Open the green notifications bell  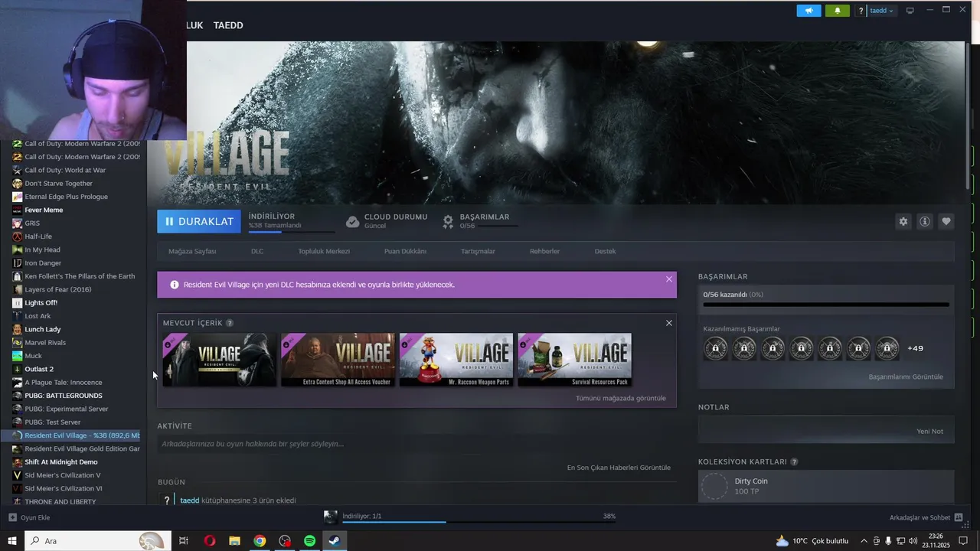[838, 11]
